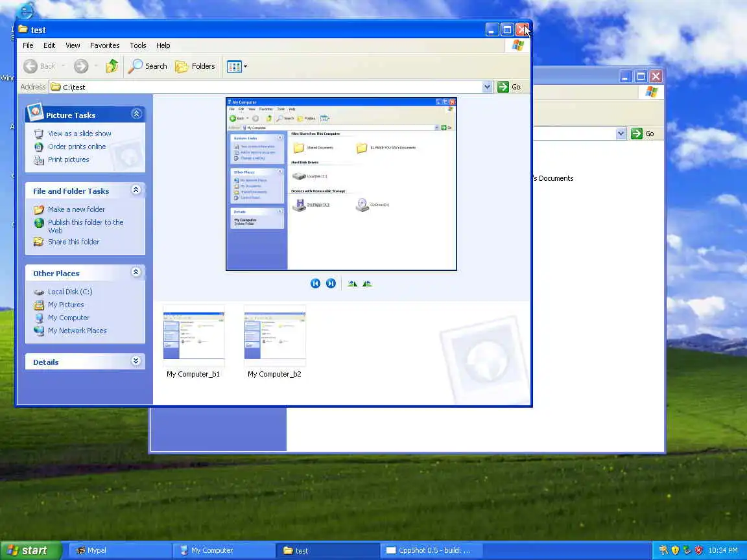Click the new folder icon in tasks
747x560 pixels.
[x=39, y=209]
